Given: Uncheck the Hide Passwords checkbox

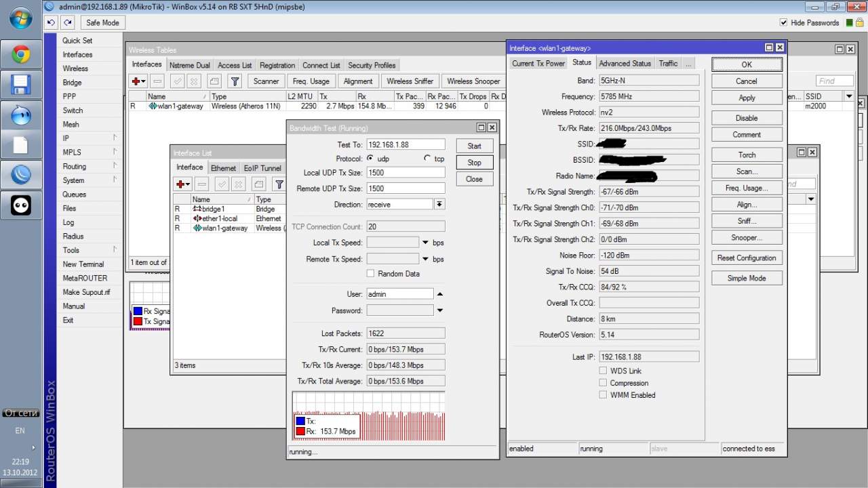Looking at the screenshot, I should (784, 22).
